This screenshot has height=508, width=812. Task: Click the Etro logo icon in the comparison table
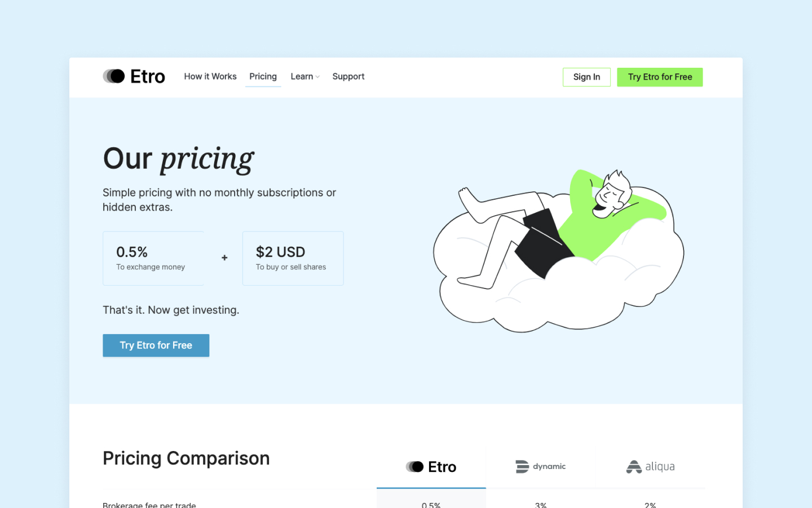click(414, 467)
